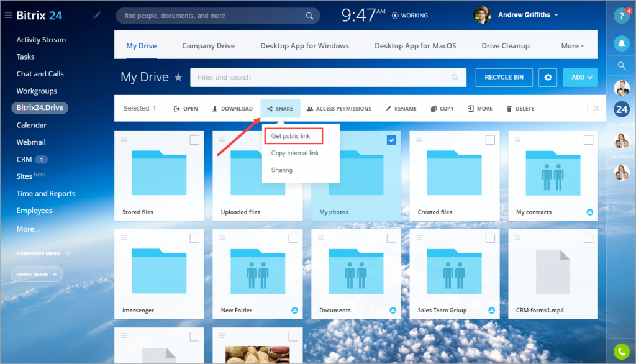The height and width of the screenshot is (364, 636).
Task: Toggle the WORKING status indicator
Action: (410, 16)
